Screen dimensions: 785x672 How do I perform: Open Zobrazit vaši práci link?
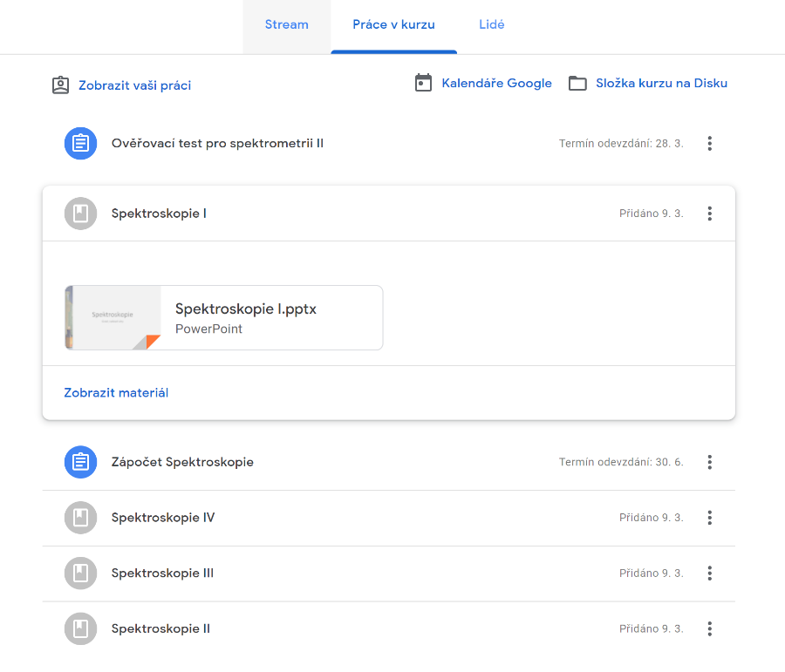[x=134, y=85]
